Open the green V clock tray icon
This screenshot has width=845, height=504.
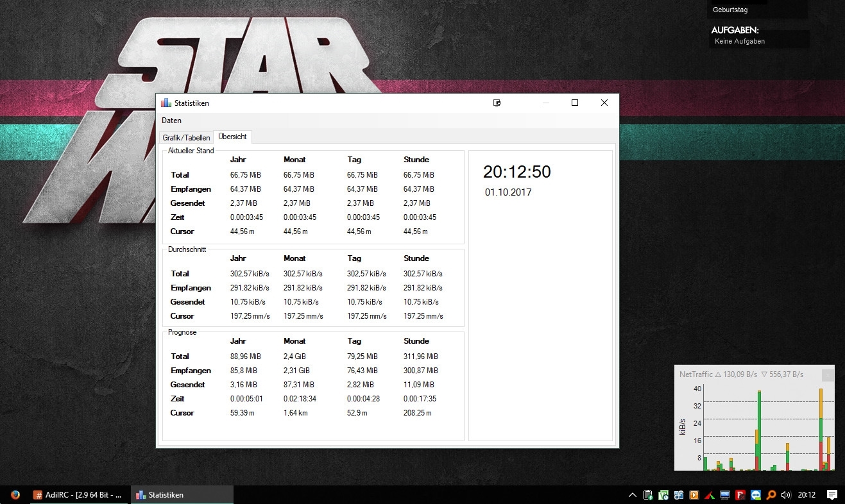tap(663, 494)
